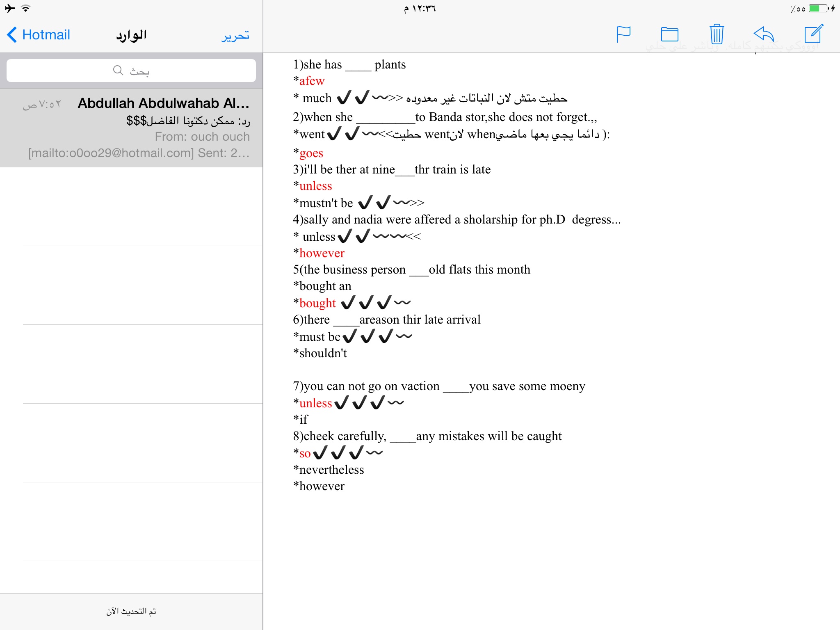
Task: Tap the red answer "so"
Action: (x=305, y=454)
